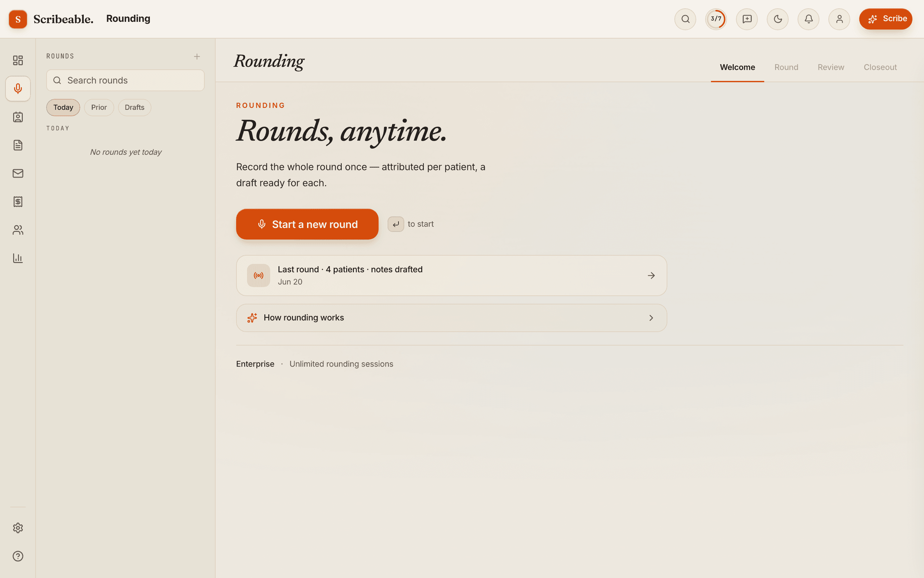The width and height of the screenshot is (924, 578).
Task: Open the feedback message-plus icon
Action: point(747,19)
